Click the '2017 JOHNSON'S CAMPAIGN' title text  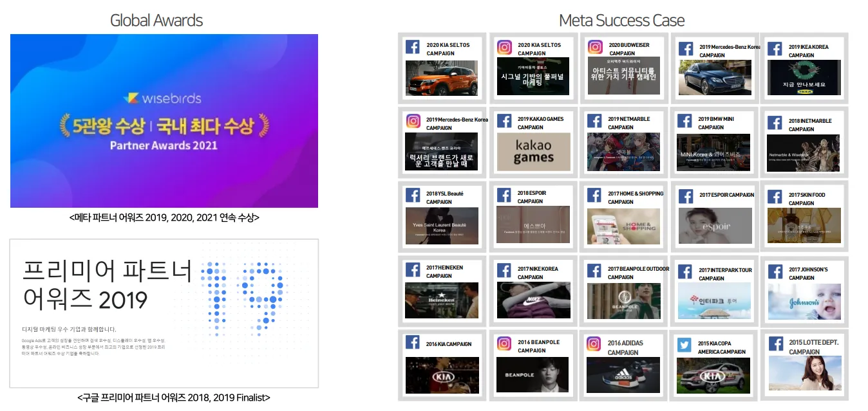point(808,273)
